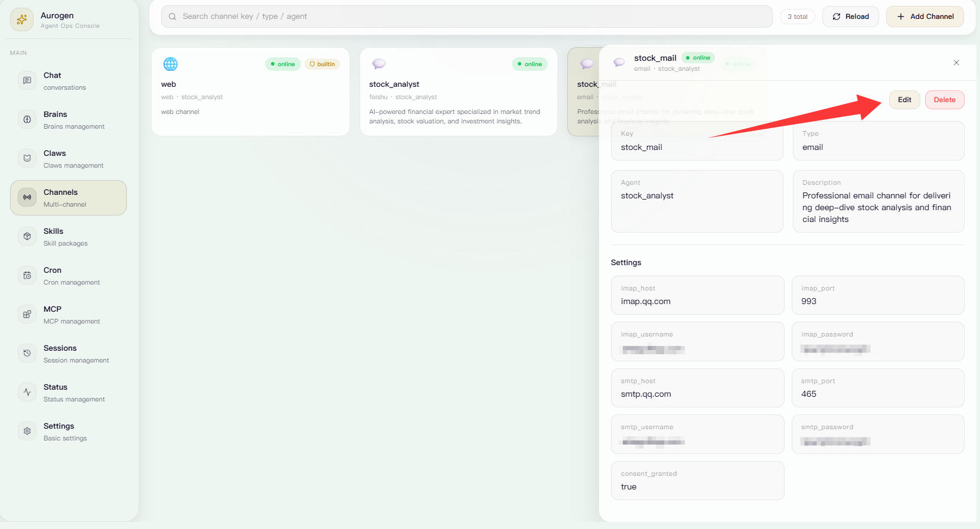980x529 pixels.
Task: Click the blurred smtp_username value
Action: click(x=653, y=442)
